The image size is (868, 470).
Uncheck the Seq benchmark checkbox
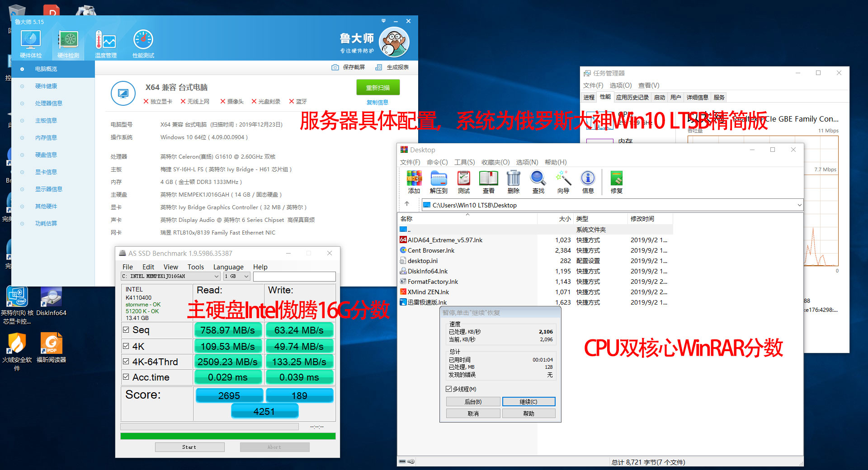tap(126, 330)
